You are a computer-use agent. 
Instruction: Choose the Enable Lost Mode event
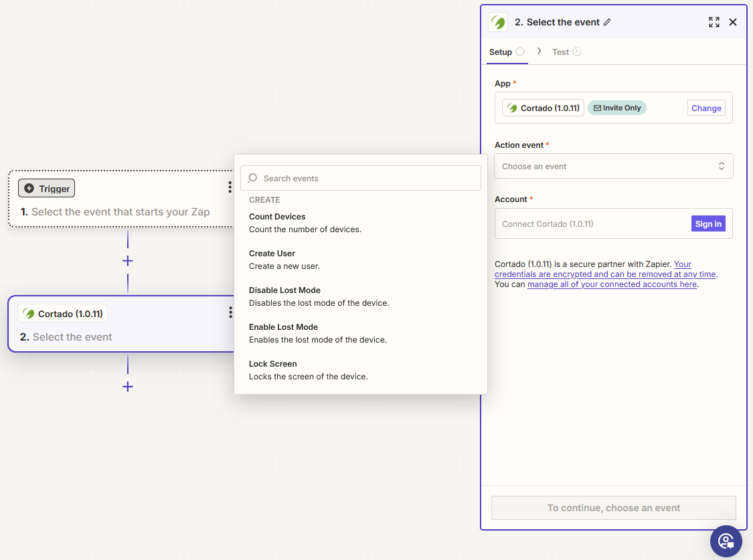(360, 333)
